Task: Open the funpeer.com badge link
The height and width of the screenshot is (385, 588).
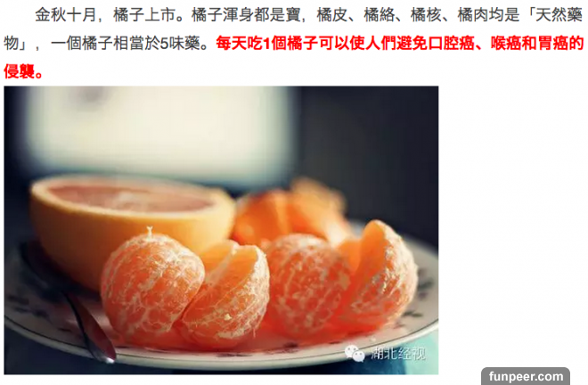Action: (x=526, y=376)
